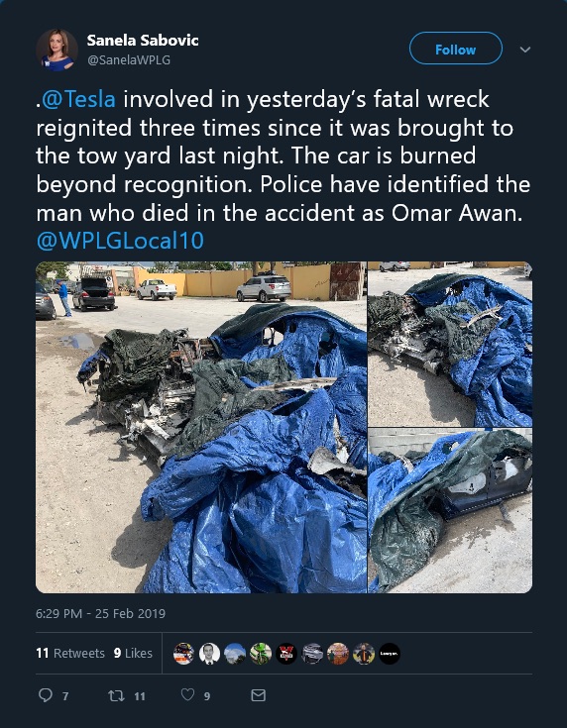Open the last black circular avatar
The width and height of the screenshot is (567, 728).
click(390, 654)
